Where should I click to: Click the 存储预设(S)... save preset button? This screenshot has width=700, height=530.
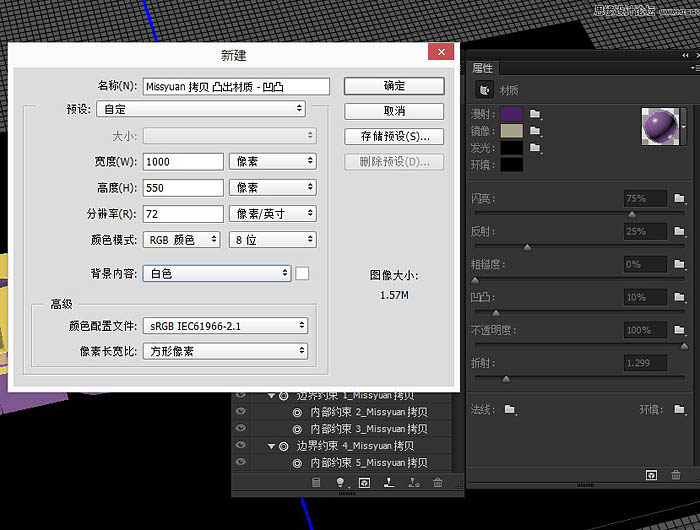tap(394, 136)
